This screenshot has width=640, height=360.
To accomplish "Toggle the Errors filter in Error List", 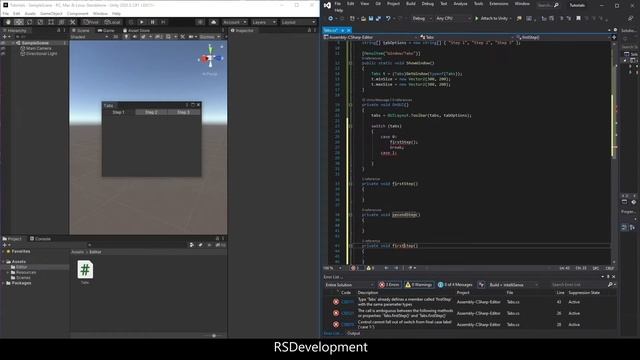I will 389,284.
